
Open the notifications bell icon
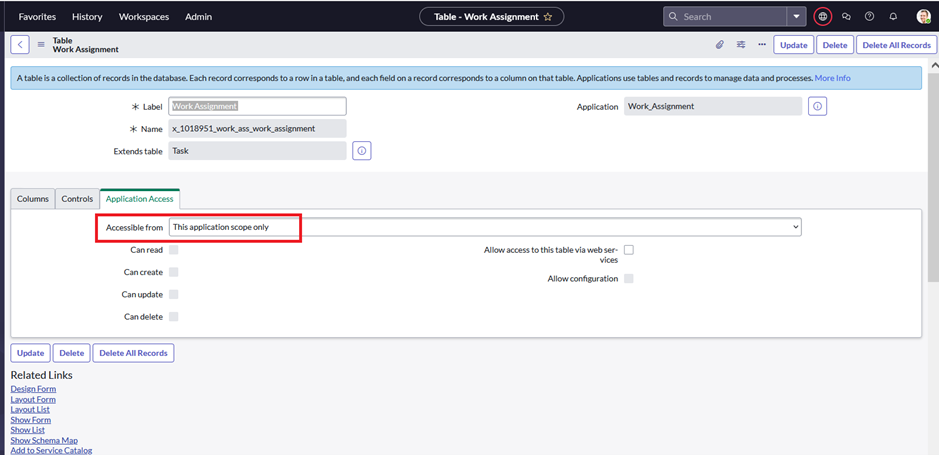coord(893,17)
